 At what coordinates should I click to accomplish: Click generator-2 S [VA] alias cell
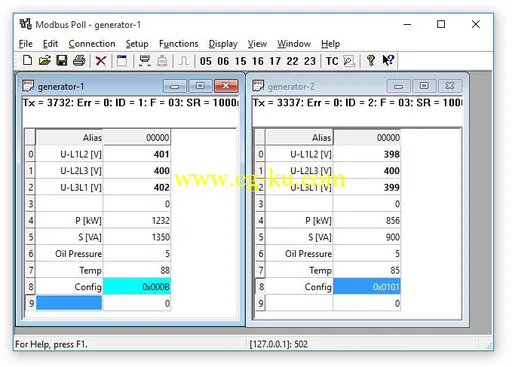[299, 237]
